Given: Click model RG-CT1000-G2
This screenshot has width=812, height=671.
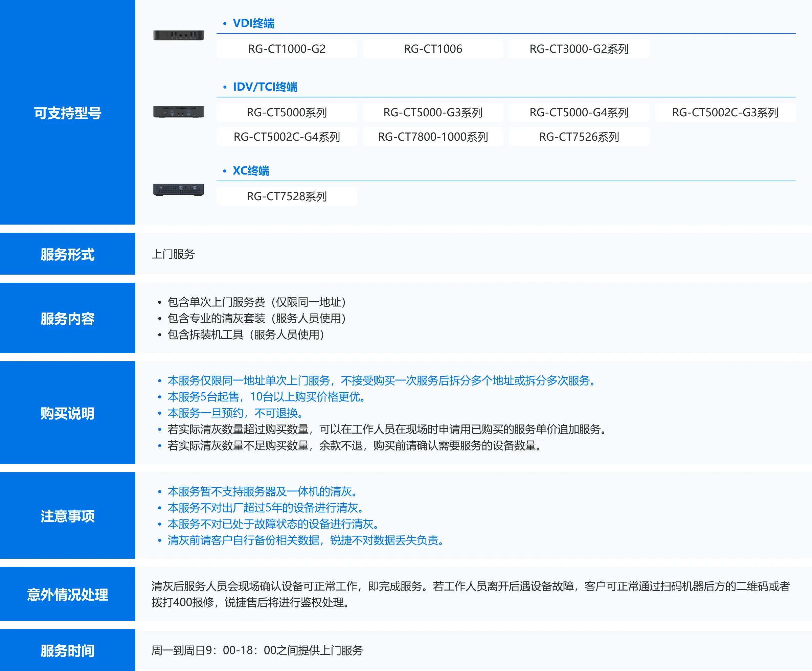Looking at the screenshot, I should [x=287, y=49].
